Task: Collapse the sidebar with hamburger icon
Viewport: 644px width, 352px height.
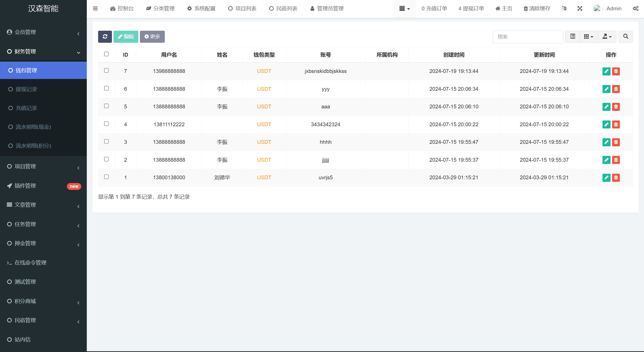Action: 95,9
